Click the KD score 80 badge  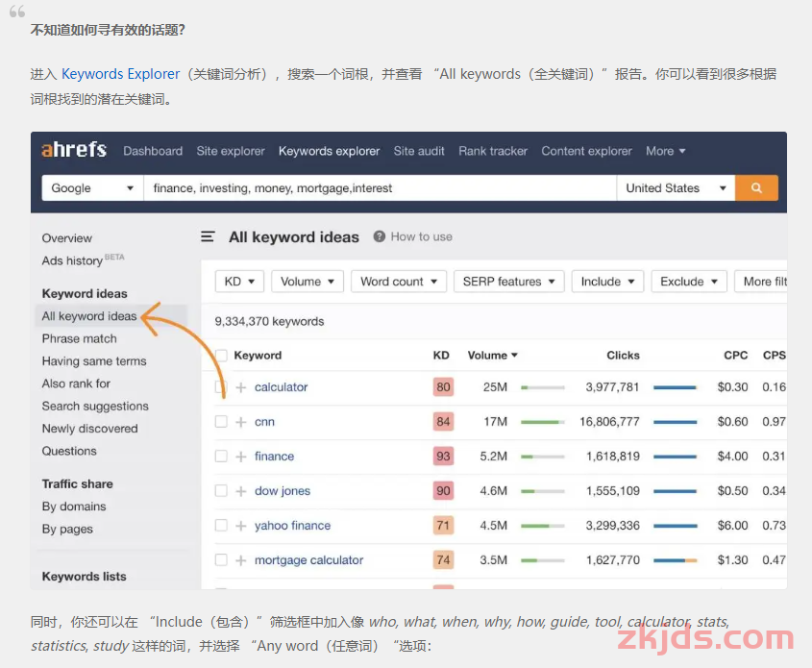pyautogui.click(x=443, y=387)
